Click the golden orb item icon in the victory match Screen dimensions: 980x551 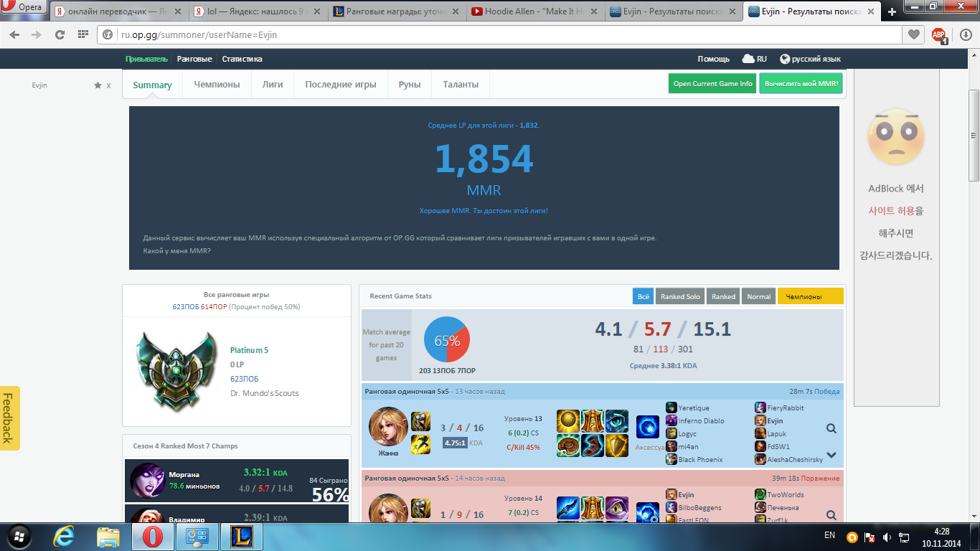568,421
